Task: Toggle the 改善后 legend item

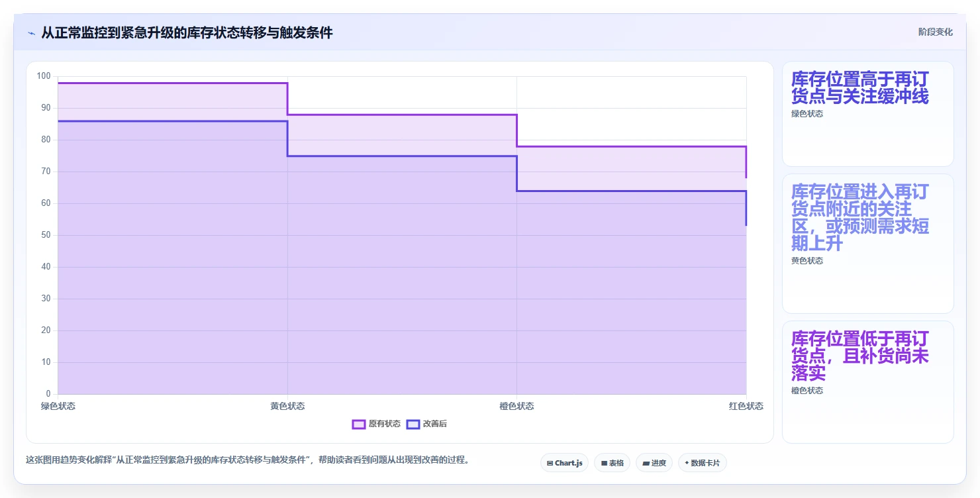Action: click(x=426, y=424)
